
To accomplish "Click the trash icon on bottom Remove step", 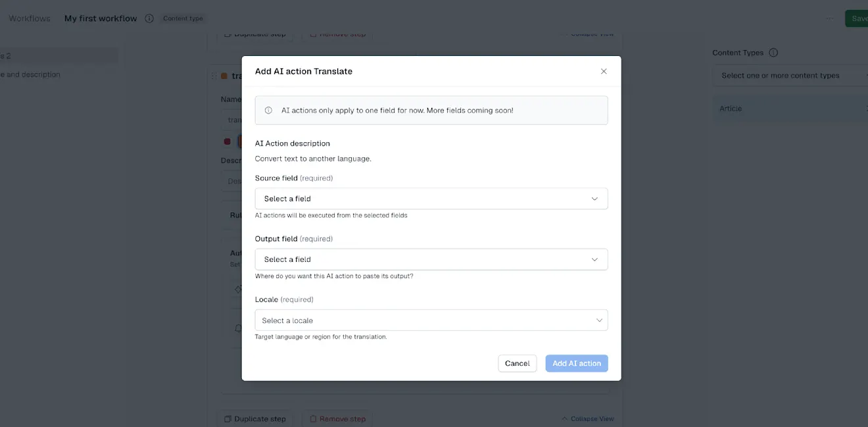I will point(313,418).
